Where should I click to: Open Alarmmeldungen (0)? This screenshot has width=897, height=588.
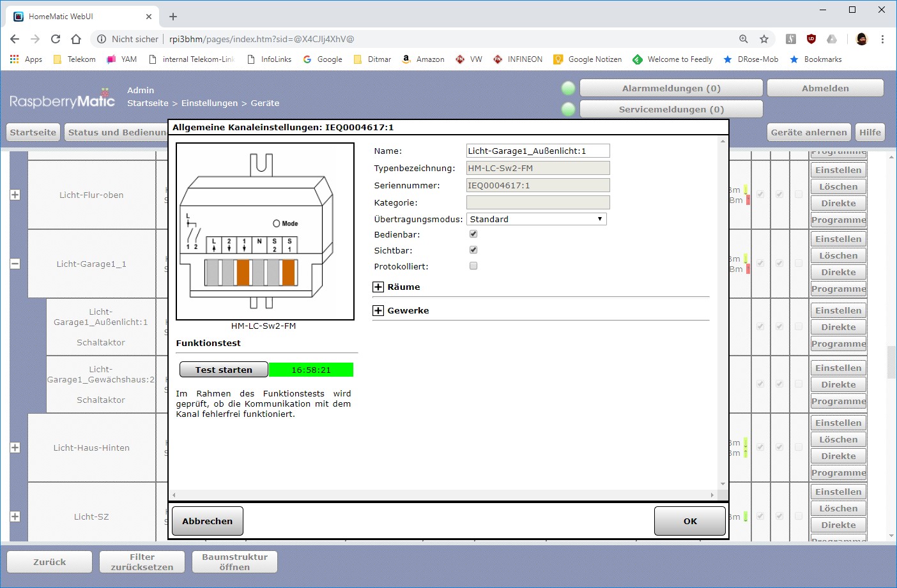point(671,89)
